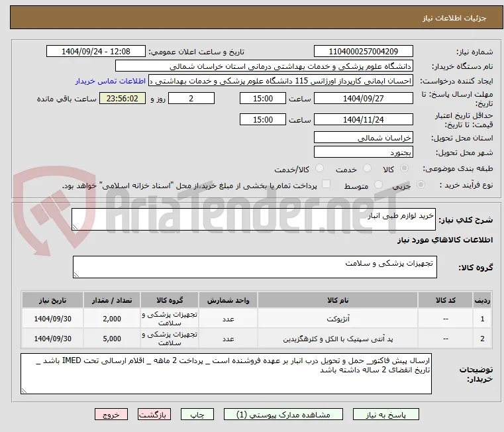Click the quantity cell 2,000
This screenshot has height=432, width=504.
click(x=112, y=319)
